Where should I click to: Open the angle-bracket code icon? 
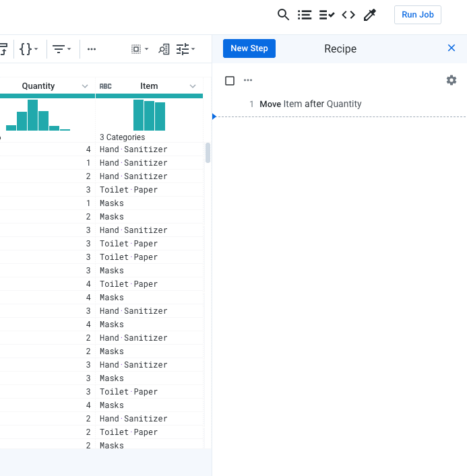tap(348, 15)
